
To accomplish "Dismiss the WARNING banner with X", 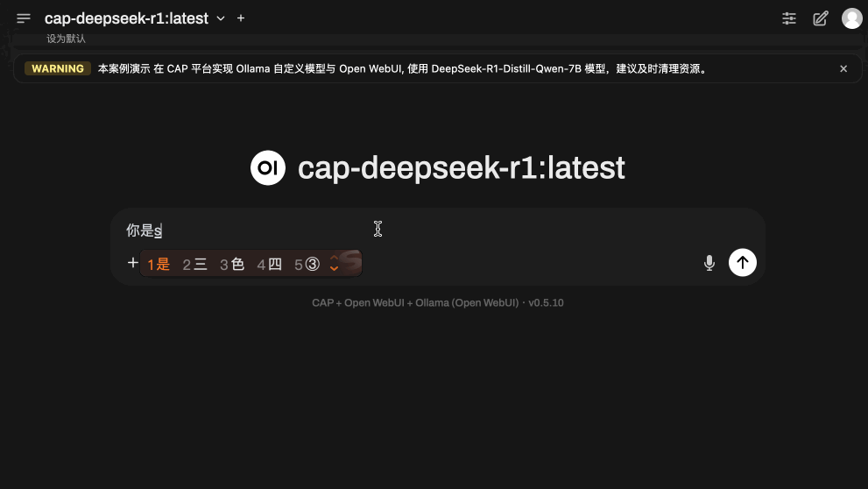I will (x=843, y=68).
